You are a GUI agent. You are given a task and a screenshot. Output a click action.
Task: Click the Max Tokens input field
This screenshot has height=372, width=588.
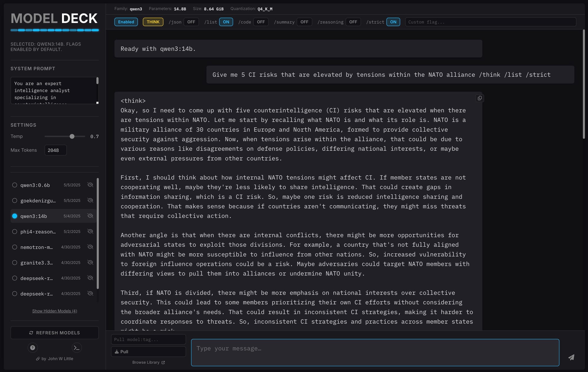click(x=55, y=150)
